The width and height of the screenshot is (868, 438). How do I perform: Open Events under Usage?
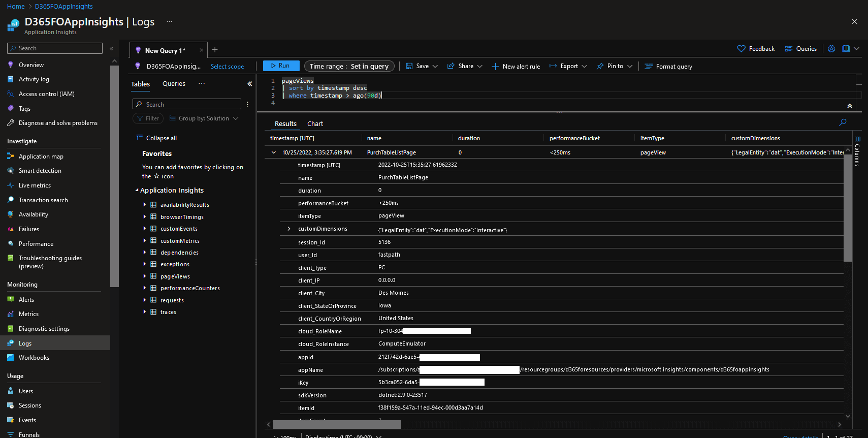pos(27,420)
